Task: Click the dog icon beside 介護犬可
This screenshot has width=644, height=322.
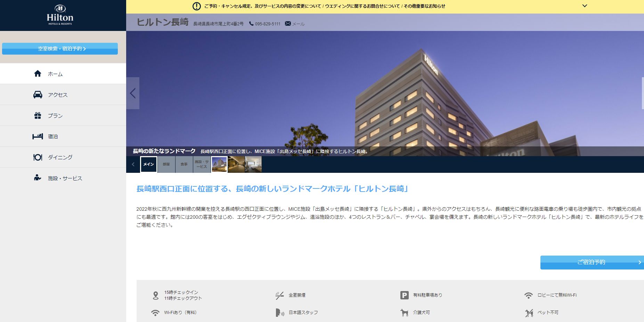Action: [x=404, y=313]
